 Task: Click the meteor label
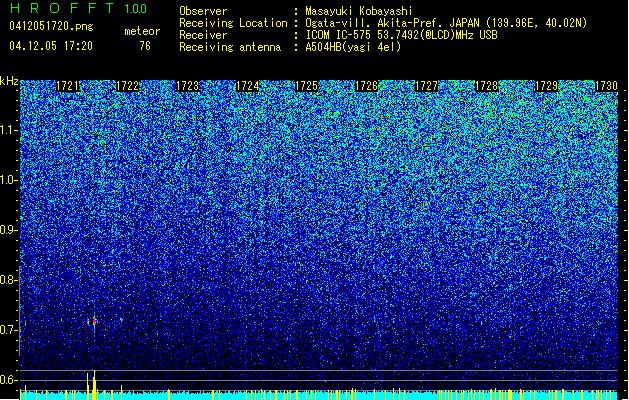point(142,31)
